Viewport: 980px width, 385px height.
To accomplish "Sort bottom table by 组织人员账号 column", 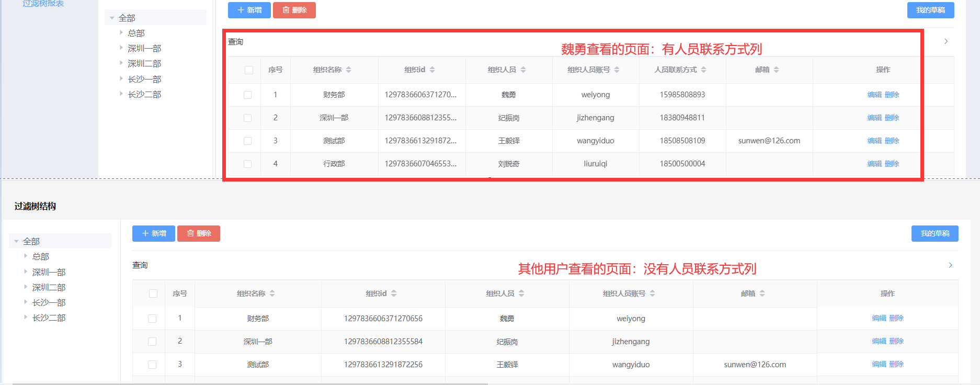I will [x=653, y=293].
